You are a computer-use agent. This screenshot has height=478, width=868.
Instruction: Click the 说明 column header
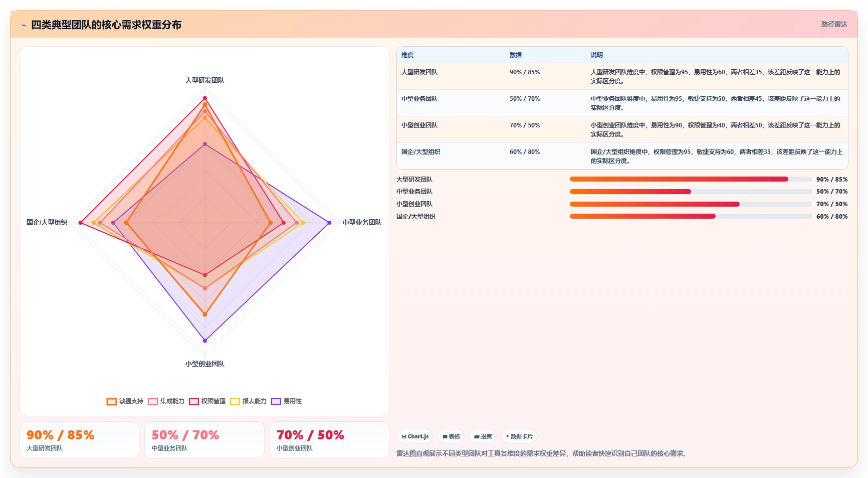coord(597,55)
